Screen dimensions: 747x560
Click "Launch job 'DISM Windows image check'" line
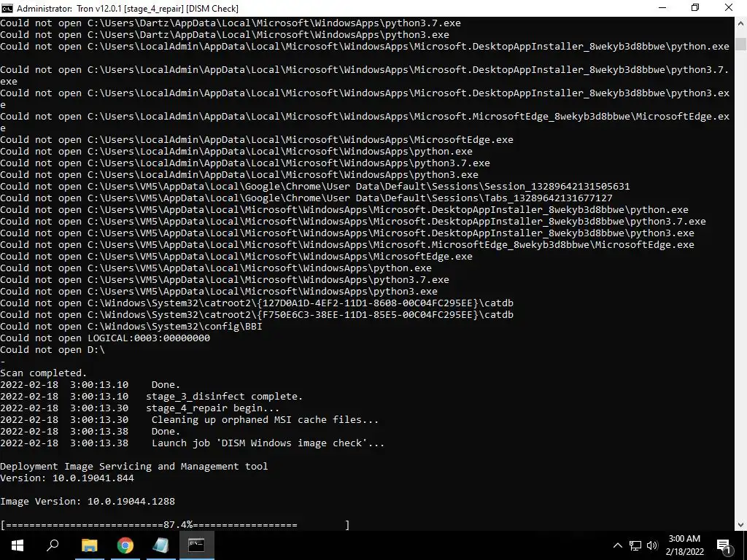pos(192,443)
